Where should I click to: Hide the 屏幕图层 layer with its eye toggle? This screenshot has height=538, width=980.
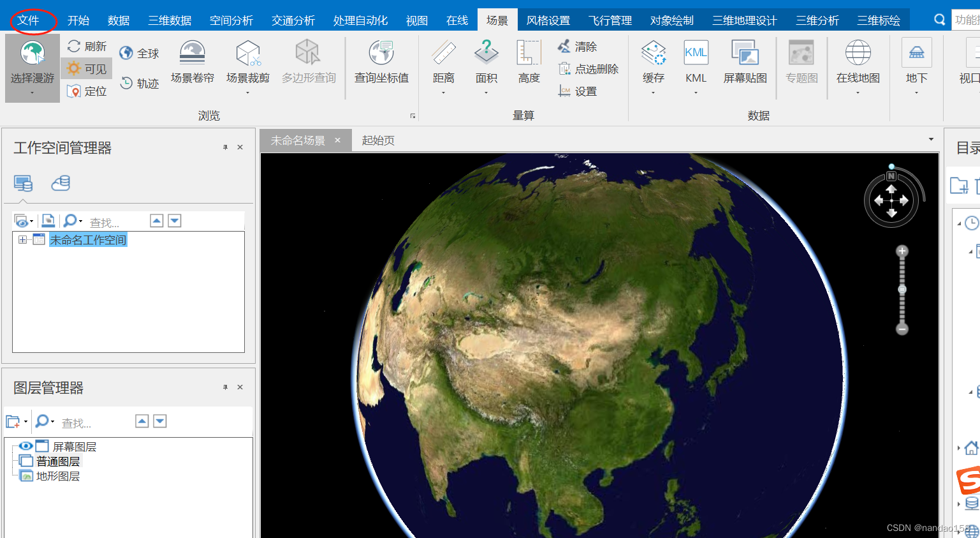pos(24,445)
